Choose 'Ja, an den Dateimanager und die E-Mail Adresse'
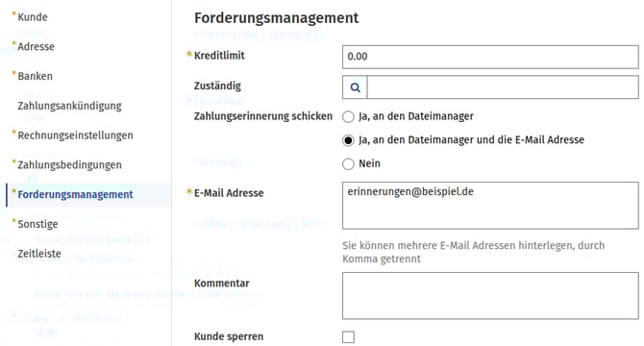The width and height of the screenshot is (644, 346). click(348, 140)
